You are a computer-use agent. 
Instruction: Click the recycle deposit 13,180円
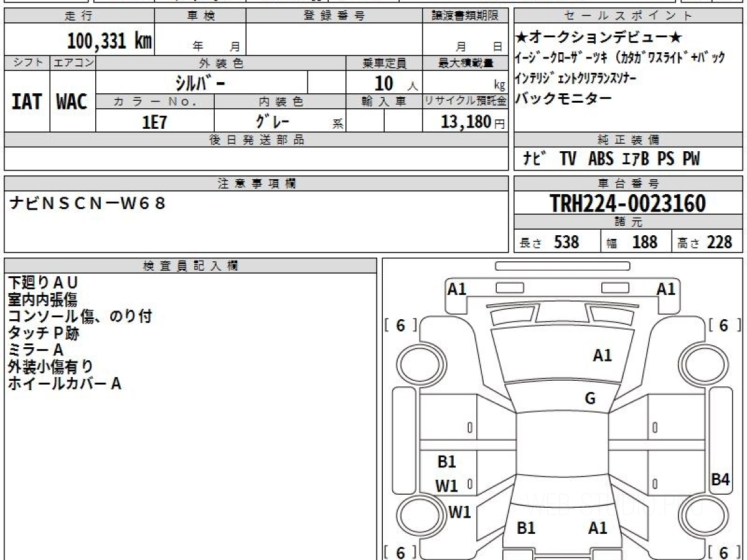[x=472, y=122]
